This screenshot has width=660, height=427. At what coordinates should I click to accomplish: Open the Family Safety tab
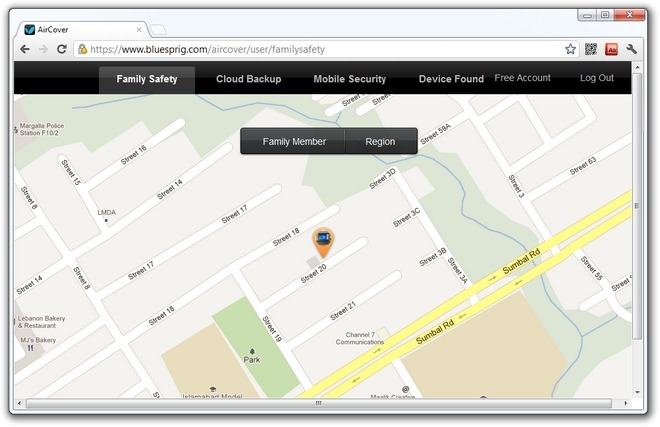[147, 79]
